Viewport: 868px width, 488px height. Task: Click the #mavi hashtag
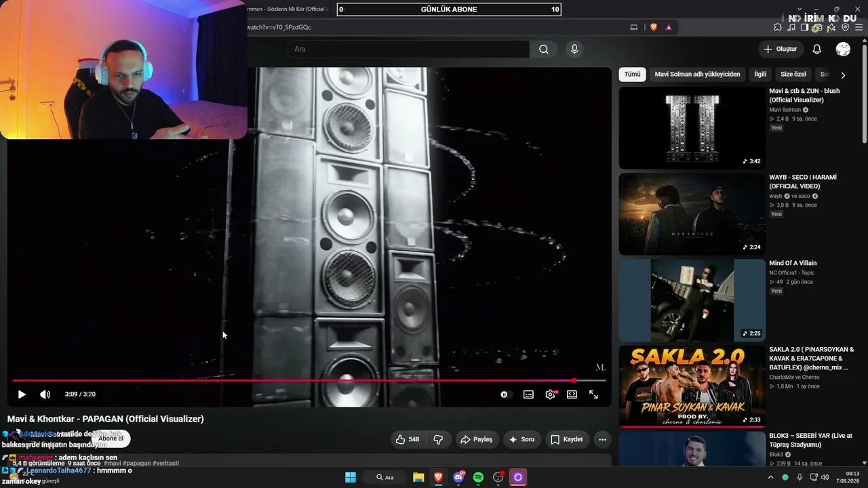112,463
